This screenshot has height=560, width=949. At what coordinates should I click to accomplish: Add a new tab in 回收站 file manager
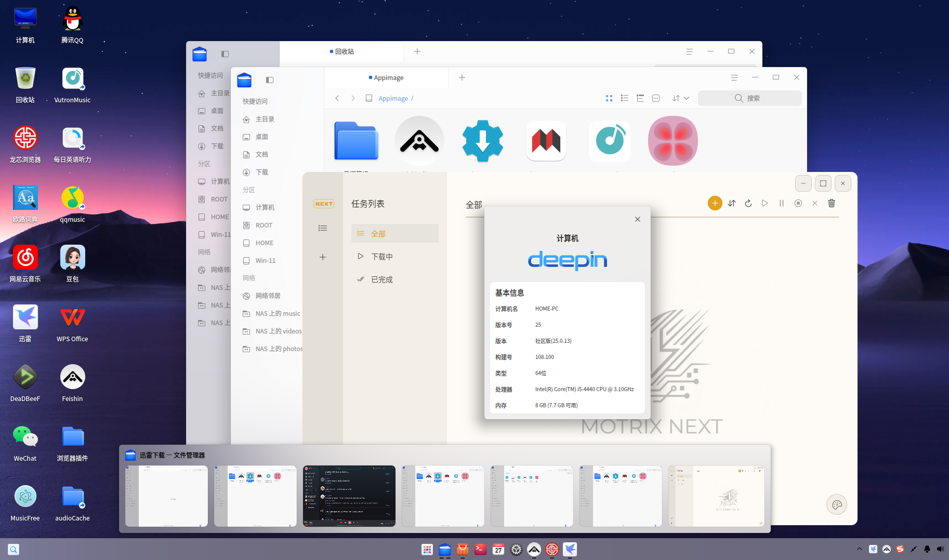pos(417,51)
